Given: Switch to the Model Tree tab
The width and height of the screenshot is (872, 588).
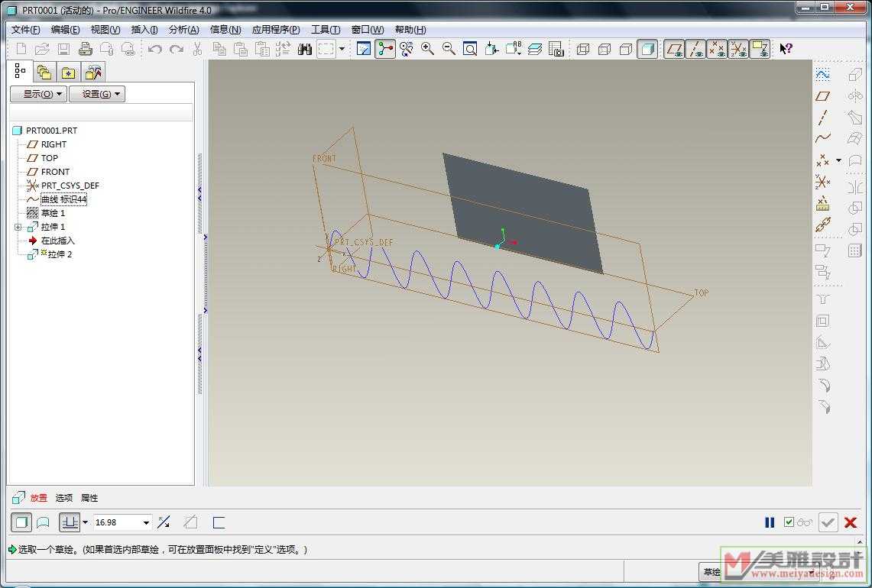Looking at the screenshot, I should tap(20, 71).
